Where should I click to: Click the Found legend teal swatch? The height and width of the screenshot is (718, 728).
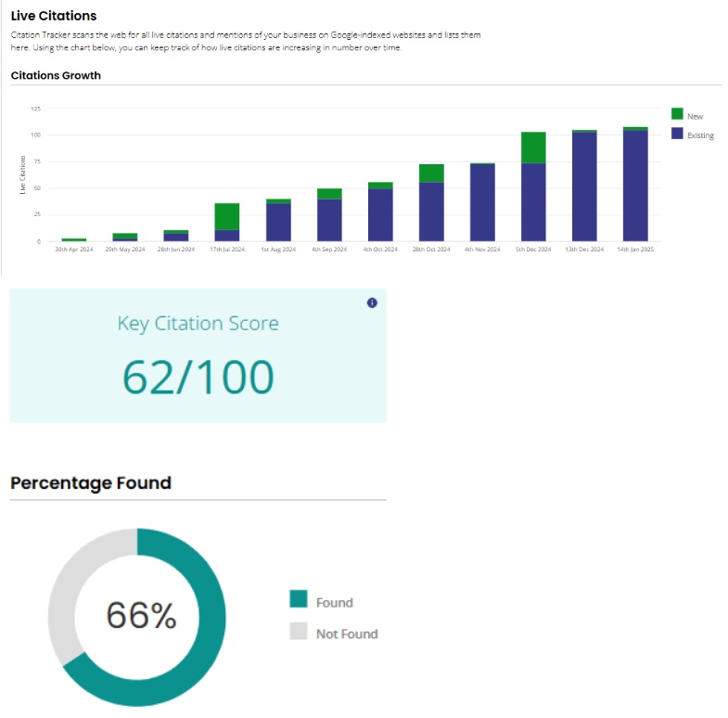[298, 601]
